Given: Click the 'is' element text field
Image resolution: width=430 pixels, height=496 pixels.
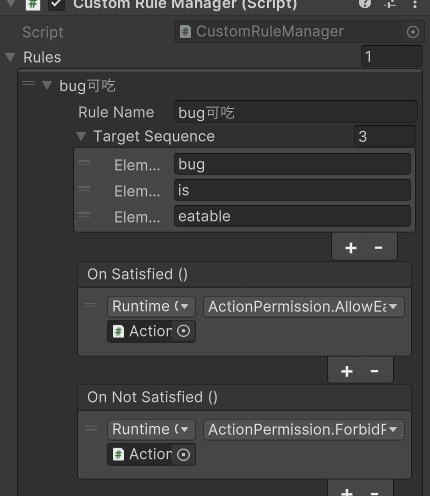Looking at the screenshot, I should click(x=292, y=190).
